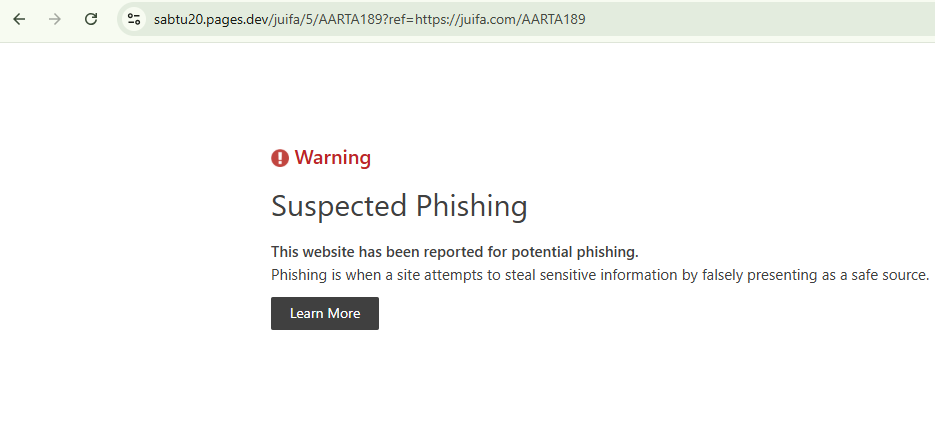Reload the current page
This screenshot has height=442, width=935.
[x=91, y=19]
